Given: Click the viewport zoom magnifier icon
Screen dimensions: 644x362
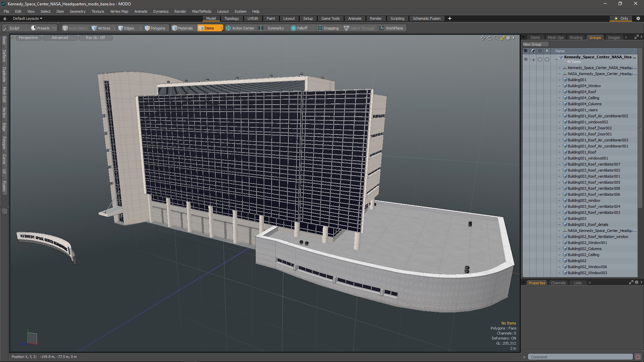Looking at the screenshot, I should tap(496, 38).
